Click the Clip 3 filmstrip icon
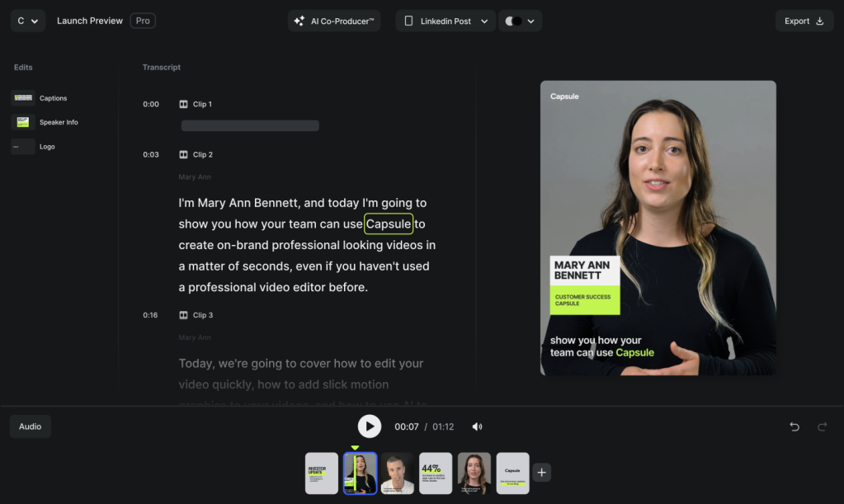844x504 pixels. pos(183,315)
